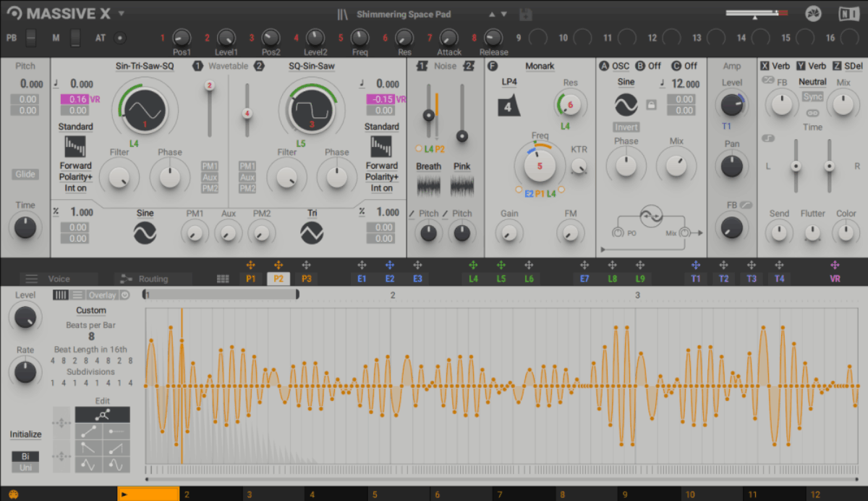Select performer pattern slot 2
Screen dimensions: 868x501
pyautogui.click(x=210, y=494)
